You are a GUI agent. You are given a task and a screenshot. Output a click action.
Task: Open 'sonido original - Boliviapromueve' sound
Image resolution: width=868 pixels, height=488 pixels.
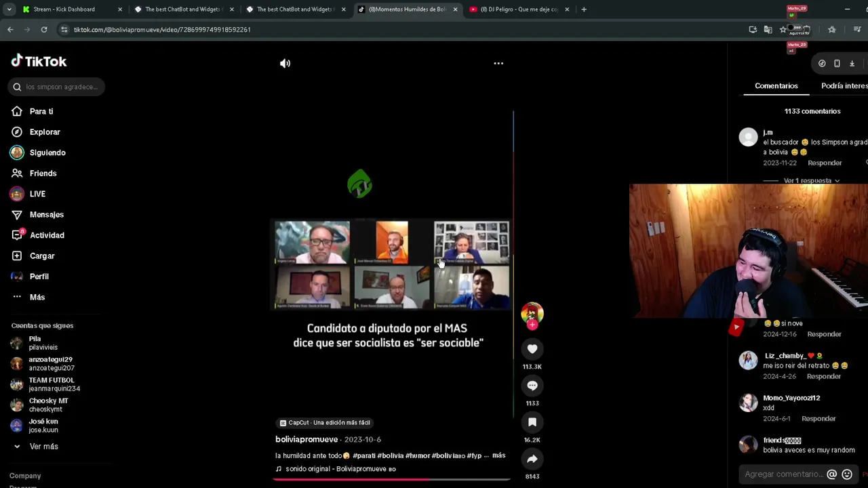[x=336, y=469]
